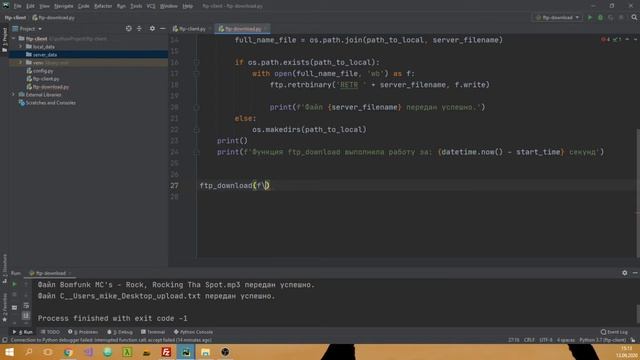Viewport: 640px width, 360px height.
Task: Click PyCharm icon in the taskbar
Action: point(186,352)
